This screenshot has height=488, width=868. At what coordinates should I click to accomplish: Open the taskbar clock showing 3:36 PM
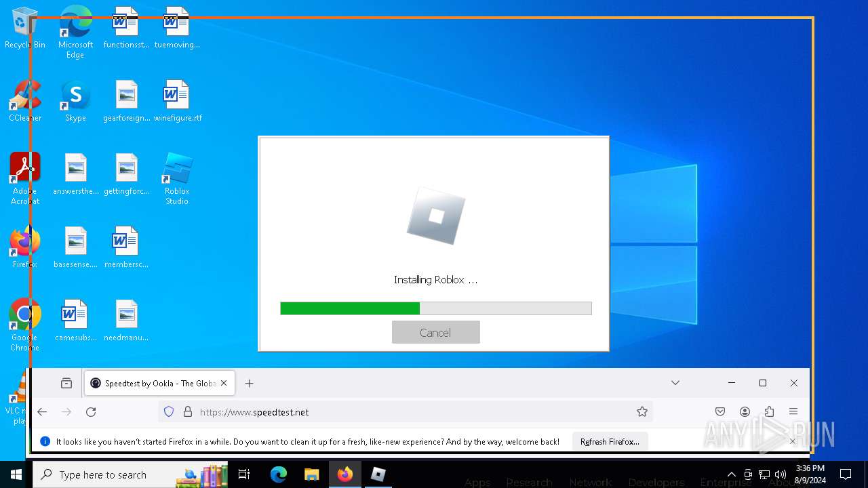click(x=810, y=474)
